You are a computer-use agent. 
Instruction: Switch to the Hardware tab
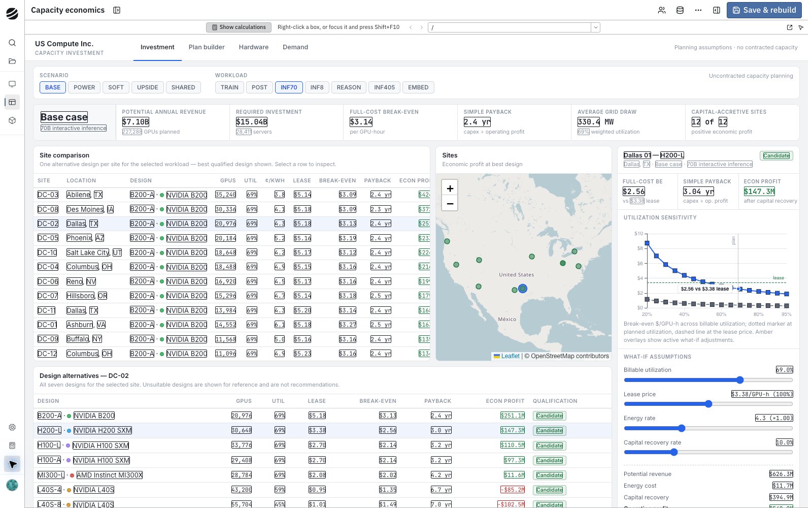[254, 47]
